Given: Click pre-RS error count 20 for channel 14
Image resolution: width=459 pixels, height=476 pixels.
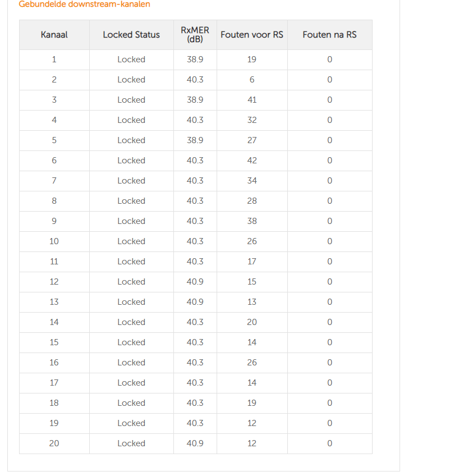Looking at the screenshot, I should 252,322.
